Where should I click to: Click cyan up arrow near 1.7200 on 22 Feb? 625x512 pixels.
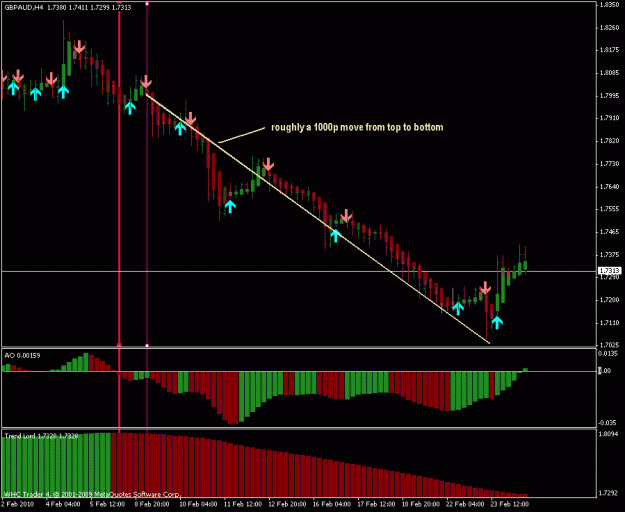(458, 308)
